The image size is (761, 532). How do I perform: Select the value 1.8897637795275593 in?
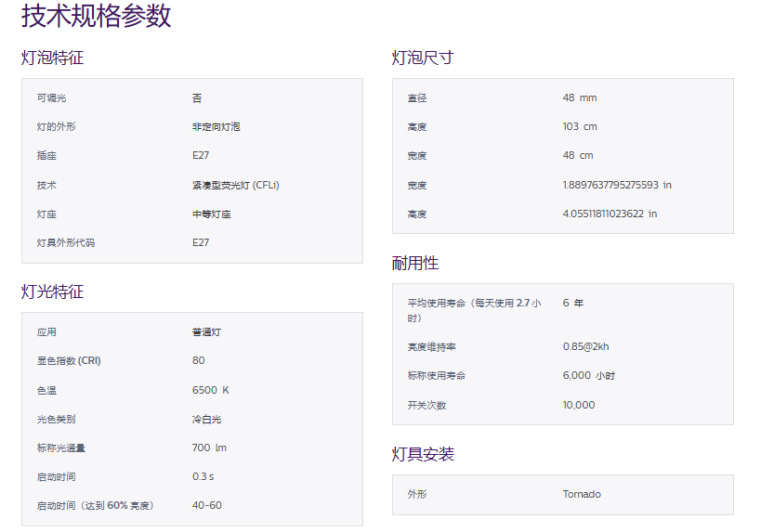coord(617,185)
